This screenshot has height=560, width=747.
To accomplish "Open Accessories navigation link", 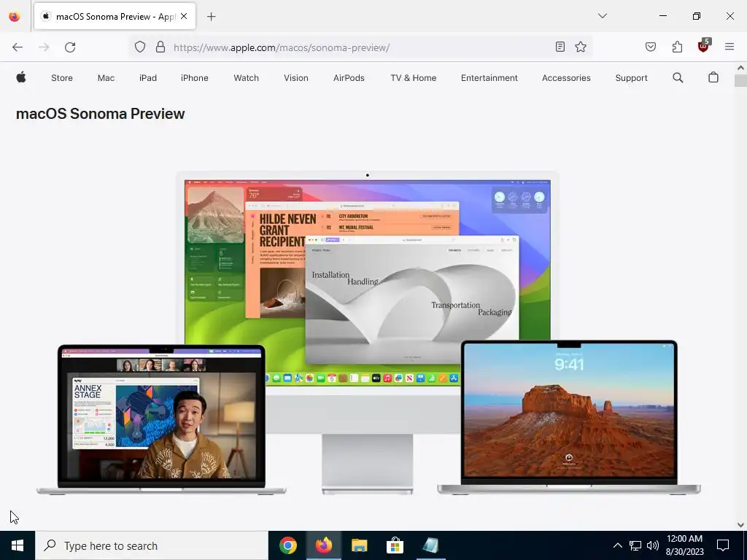I will (566, 77).
